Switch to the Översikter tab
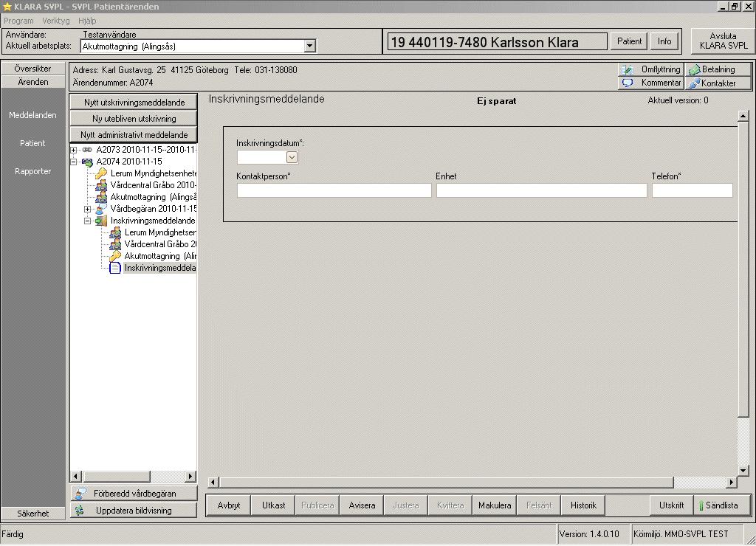This screenshot has height=546, width=756. click(32, 69)
